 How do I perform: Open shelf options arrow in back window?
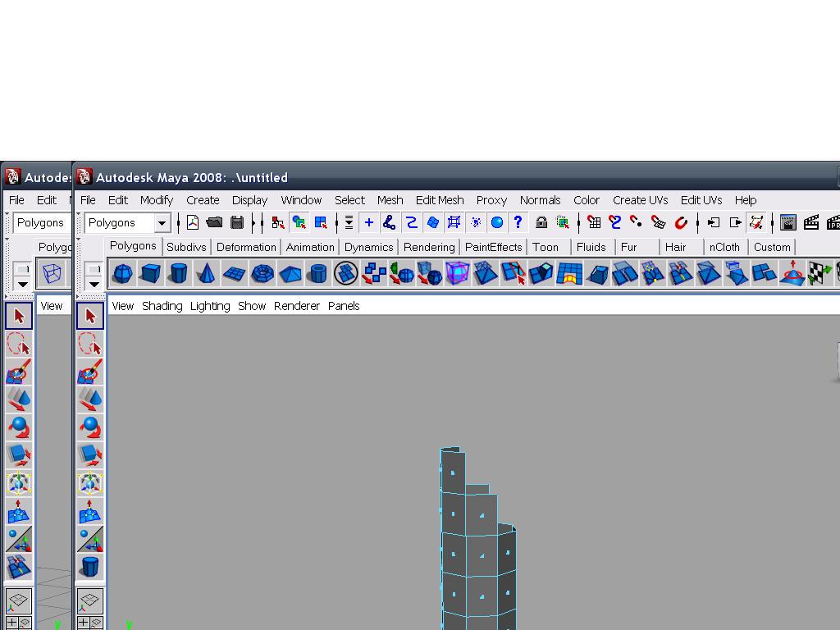pyautogui.click(x=22, y=284)
